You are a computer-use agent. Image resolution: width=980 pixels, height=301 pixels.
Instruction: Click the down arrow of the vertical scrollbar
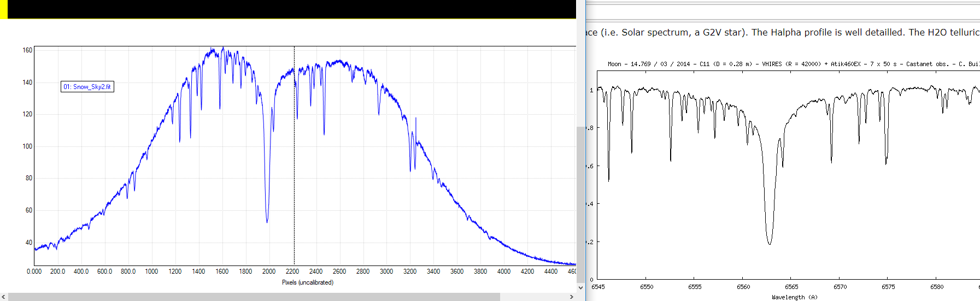580,288
